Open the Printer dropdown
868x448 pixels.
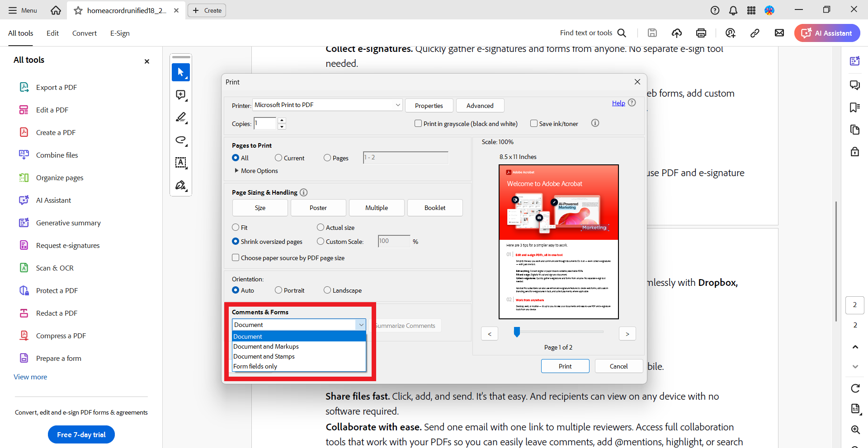point(327,105)
